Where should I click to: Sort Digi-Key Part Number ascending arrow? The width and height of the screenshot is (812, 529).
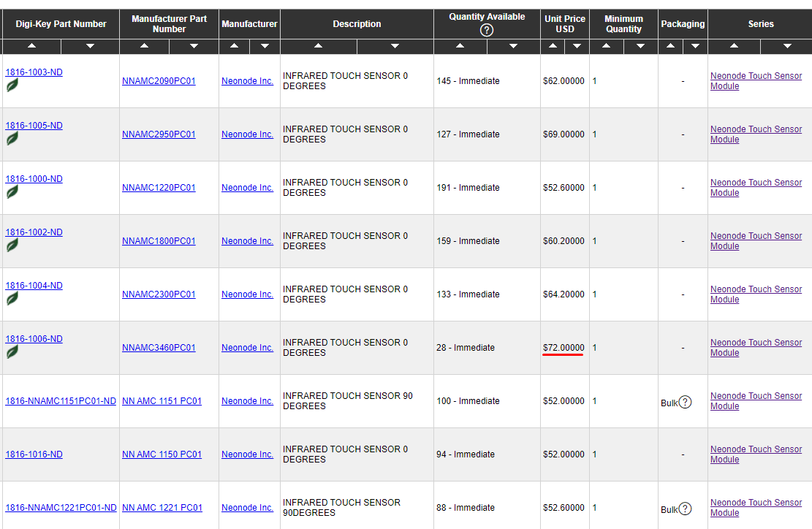click(31, 47)
